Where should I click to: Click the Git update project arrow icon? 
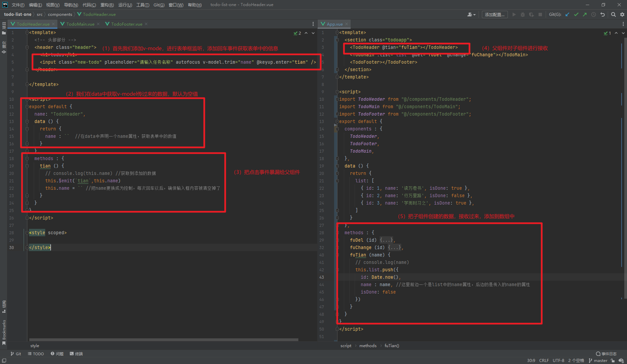click(567, 14)
